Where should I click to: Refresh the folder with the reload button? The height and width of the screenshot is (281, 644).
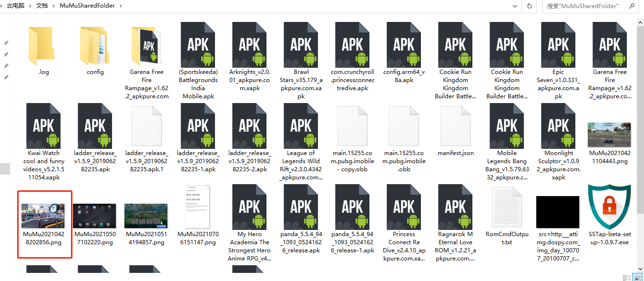529,6
